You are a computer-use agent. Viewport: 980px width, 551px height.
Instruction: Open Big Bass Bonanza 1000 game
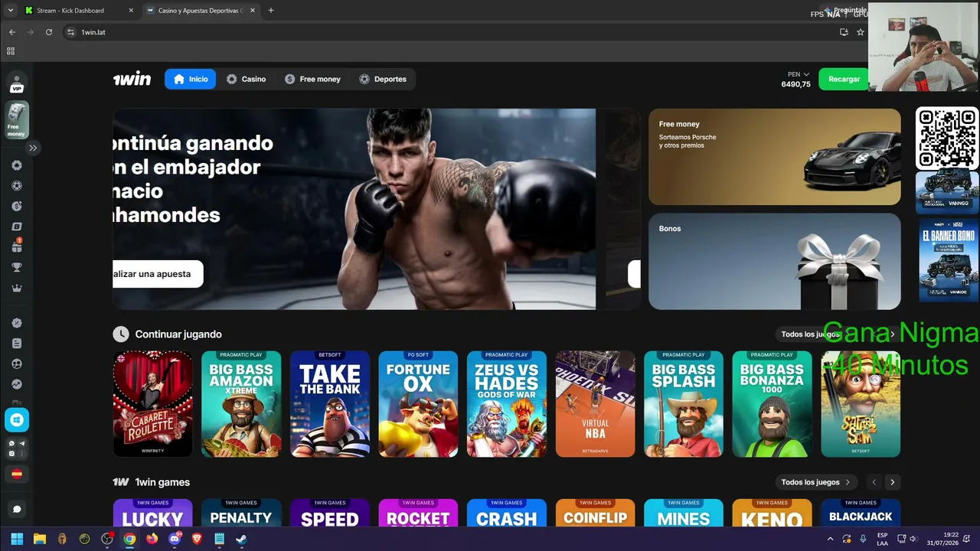pos(772,404)
